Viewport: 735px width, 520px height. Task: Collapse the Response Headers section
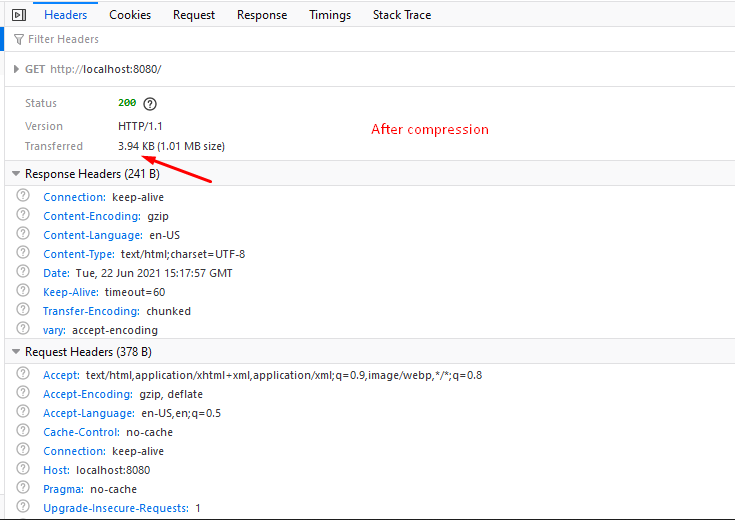16,174
